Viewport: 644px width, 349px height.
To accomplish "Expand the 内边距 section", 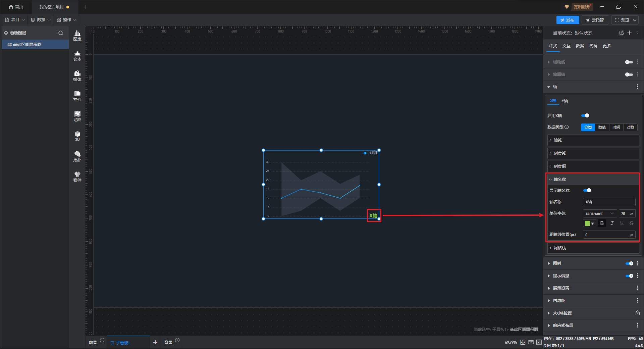I will click(593, 301).
